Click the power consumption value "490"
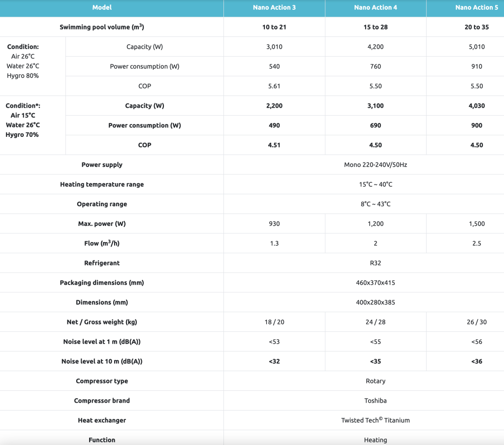504x445 pixels. (x=274, y=126)
